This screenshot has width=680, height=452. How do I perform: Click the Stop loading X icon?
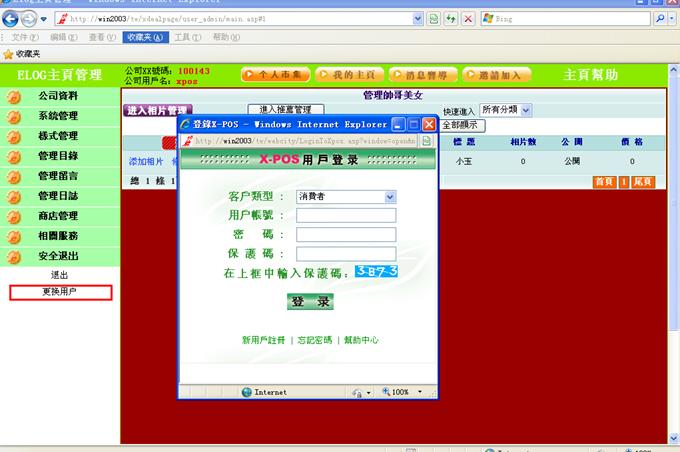point(467,19)
